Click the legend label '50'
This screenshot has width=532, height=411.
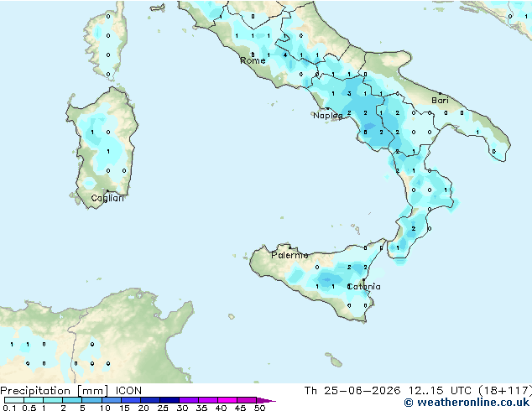(x=259, y=408)
